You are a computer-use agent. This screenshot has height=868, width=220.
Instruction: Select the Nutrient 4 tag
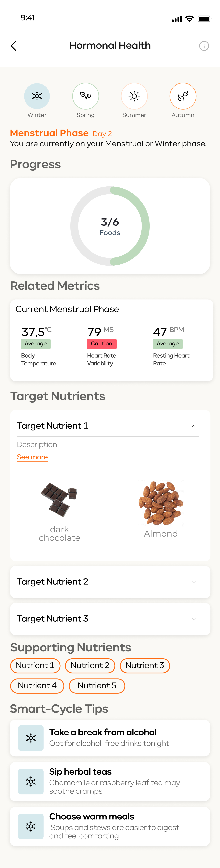37,686
